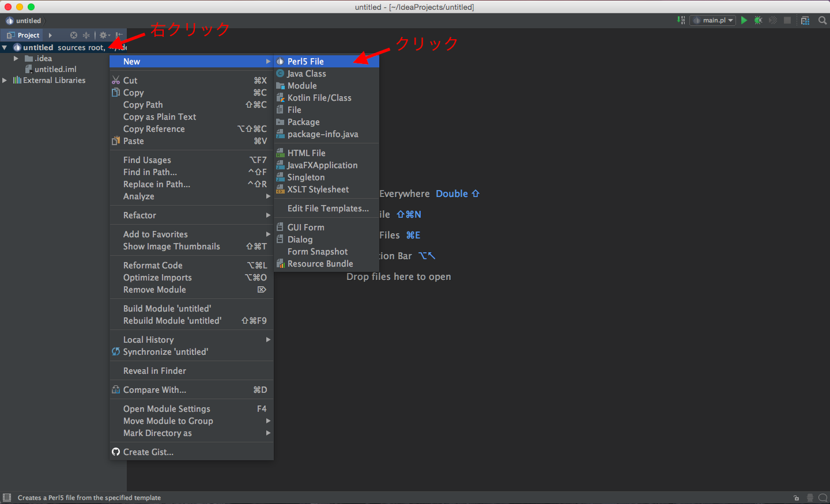Viewport: 830px width, 504px height.
Task: Click the .idea folder icon
Action: [x=29, y=59]
